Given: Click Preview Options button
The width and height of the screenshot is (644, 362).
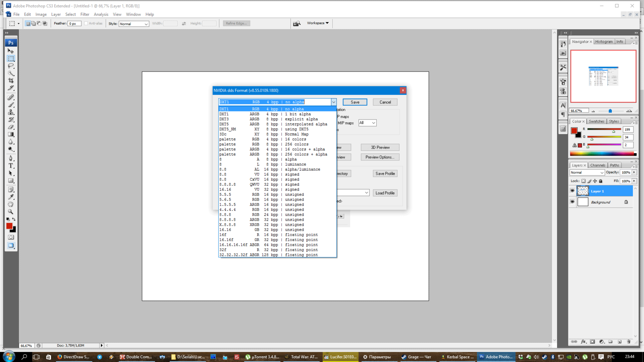Looking at the screenshot, I should click(380, 157).
